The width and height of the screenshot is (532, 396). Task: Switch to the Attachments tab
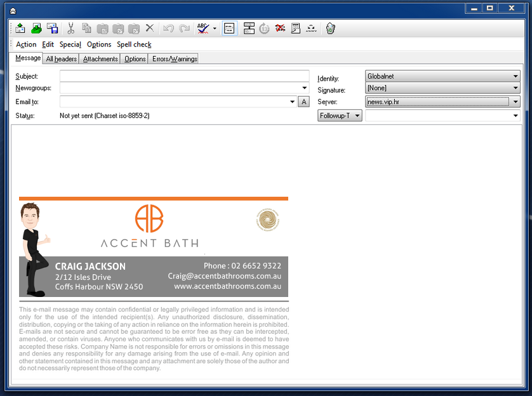click(x=100, y=59)
